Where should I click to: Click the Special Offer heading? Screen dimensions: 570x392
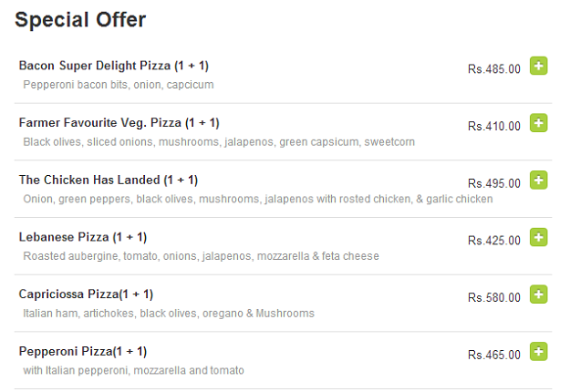pos(80,20)
